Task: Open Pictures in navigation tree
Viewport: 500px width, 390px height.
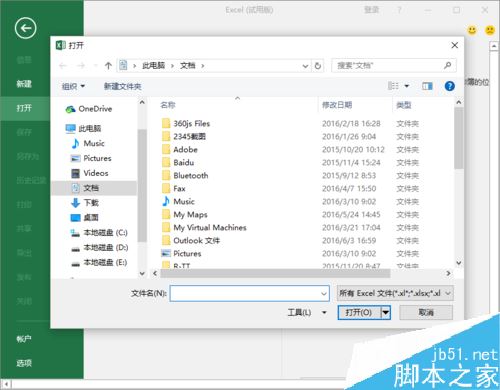Action: pyautogui.click(x=91, y=158)
